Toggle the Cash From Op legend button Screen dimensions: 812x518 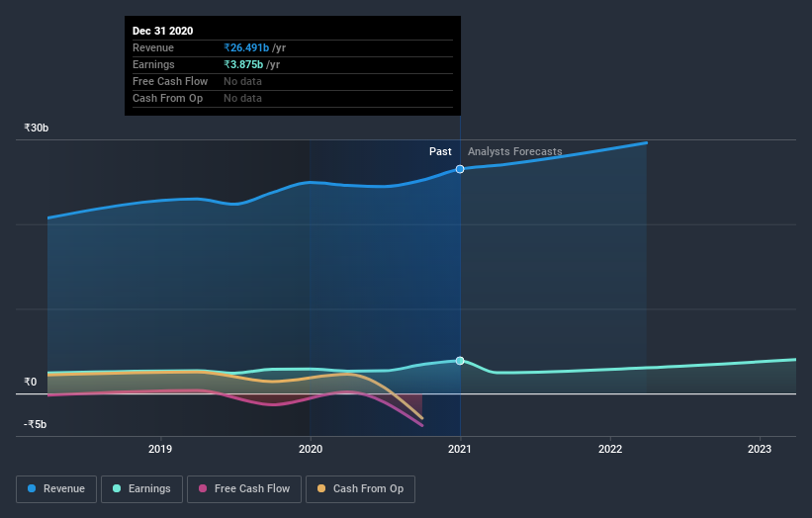(360, 489)
